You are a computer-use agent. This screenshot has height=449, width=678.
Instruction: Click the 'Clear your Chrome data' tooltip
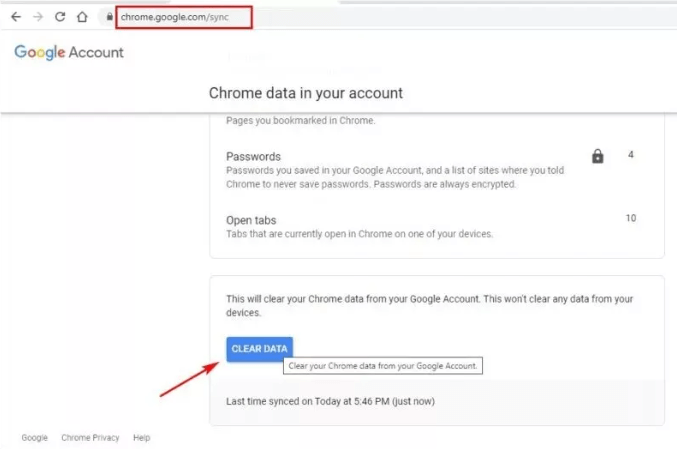[x=384, y=366]
